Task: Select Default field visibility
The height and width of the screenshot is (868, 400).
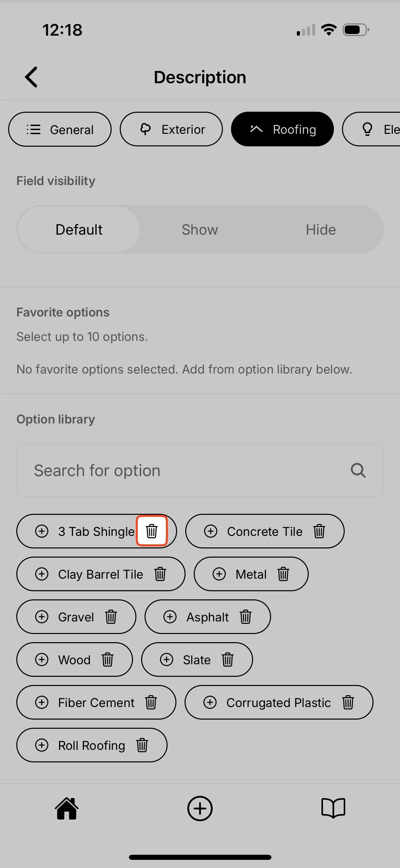Action: point(79,229)
